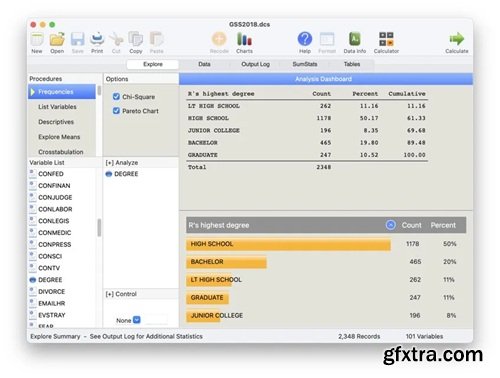The width and height of the screenshot is (500, 378).
Task: Select Explore Means procedure
Action: coord(59,137)
